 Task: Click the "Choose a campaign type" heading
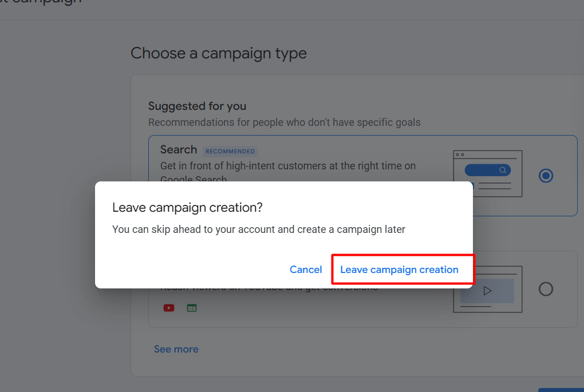point(219,54)
